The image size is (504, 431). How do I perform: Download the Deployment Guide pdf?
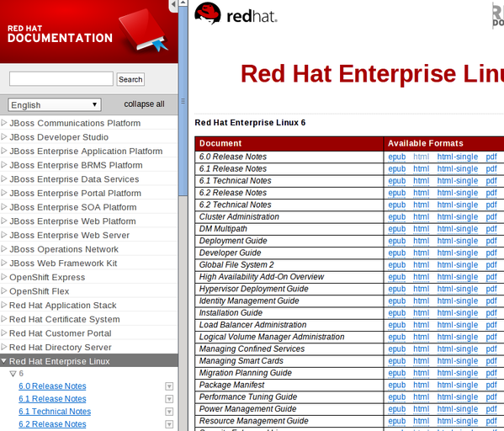click(x=491, y=241)
